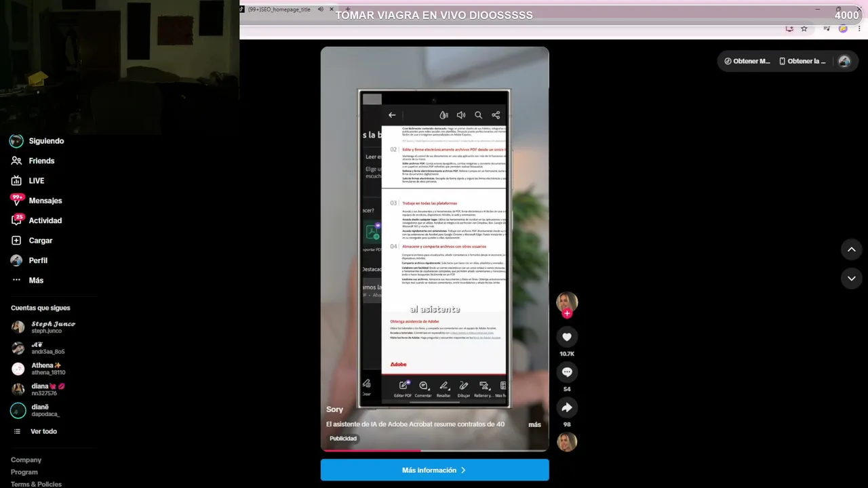This screenshot has width=868, height=488.
Task: Expand the Program footer section
Action: 24,472
